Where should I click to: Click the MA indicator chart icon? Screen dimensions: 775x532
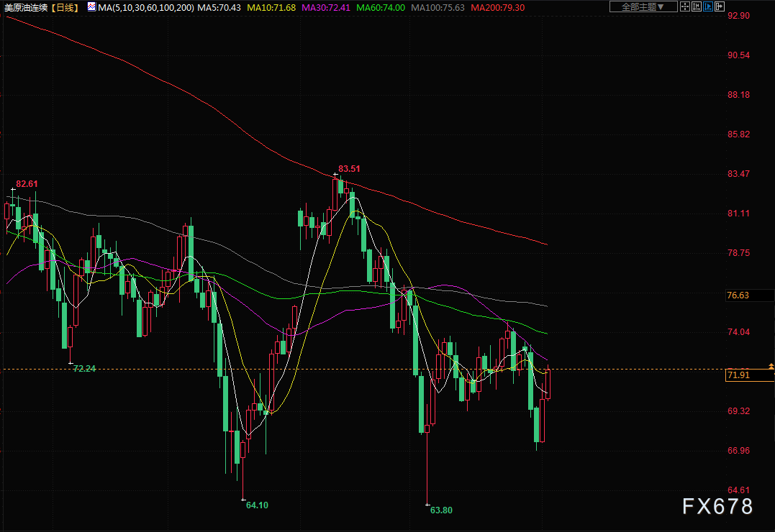(91, 7)
